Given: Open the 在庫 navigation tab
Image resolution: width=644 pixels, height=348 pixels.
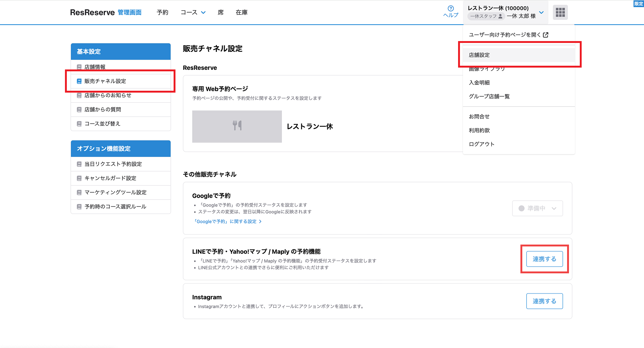Looking at the screenshot, I should point(242,12).
